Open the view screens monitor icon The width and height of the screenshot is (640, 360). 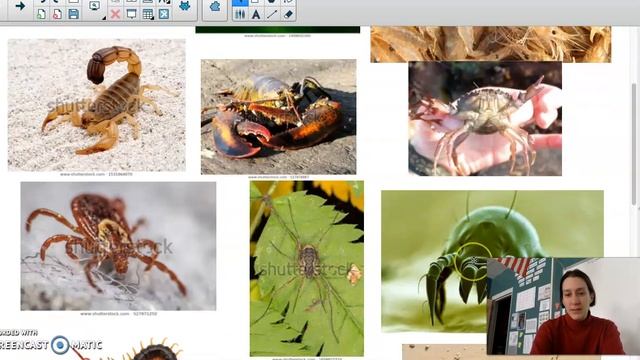94,6
